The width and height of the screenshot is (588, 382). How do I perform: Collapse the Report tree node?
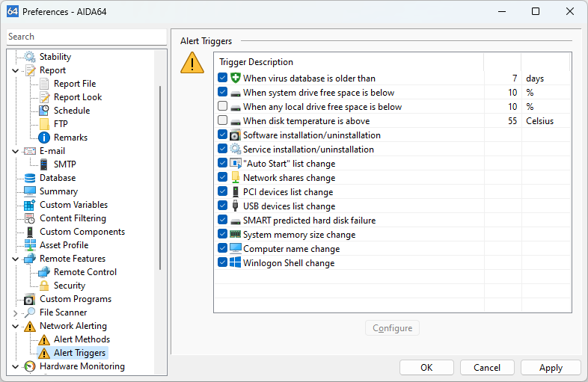(16, 70)
